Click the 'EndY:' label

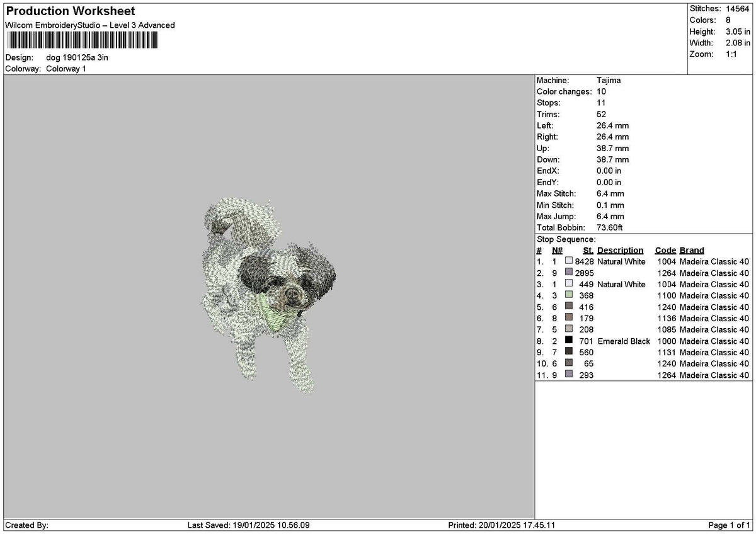tap(548, 183)
